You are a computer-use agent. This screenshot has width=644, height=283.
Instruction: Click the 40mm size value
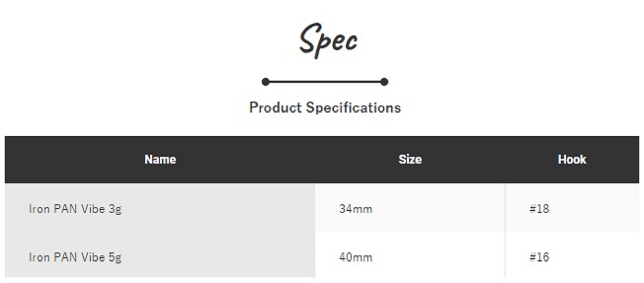coord(355,257)
